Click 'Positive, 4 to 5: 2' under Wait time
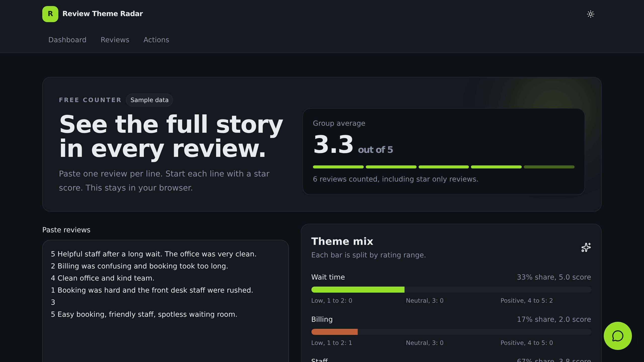This screenshot has width=644, height=362. point(527,301)
